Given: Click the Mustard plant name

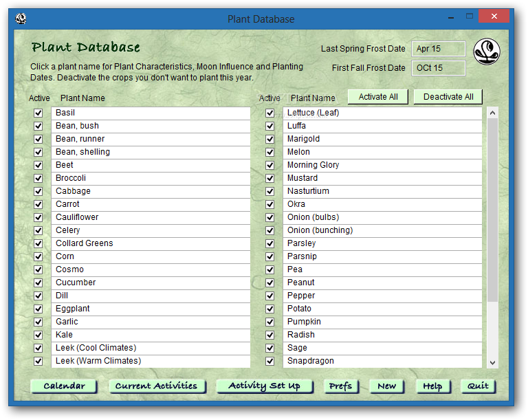Looking at the screenshot, I should (382, 178).
